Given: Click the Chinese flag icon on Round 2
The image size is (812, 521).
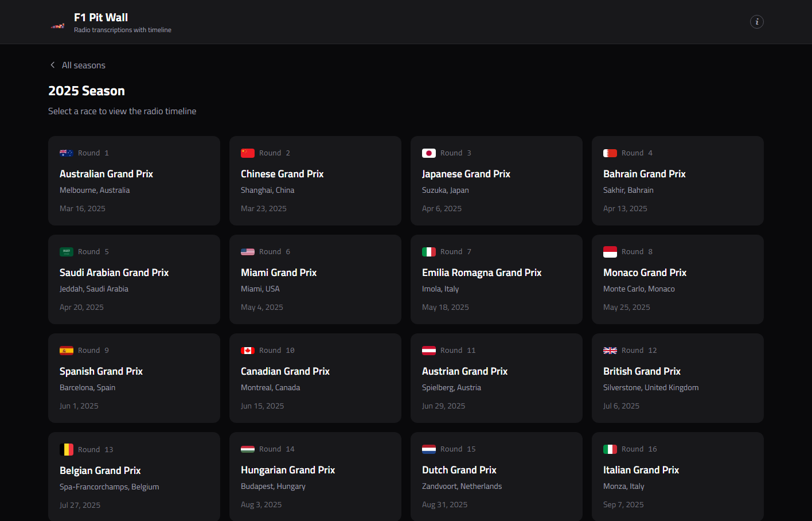Looking at the screenshot, I should (x=248, y=153).
